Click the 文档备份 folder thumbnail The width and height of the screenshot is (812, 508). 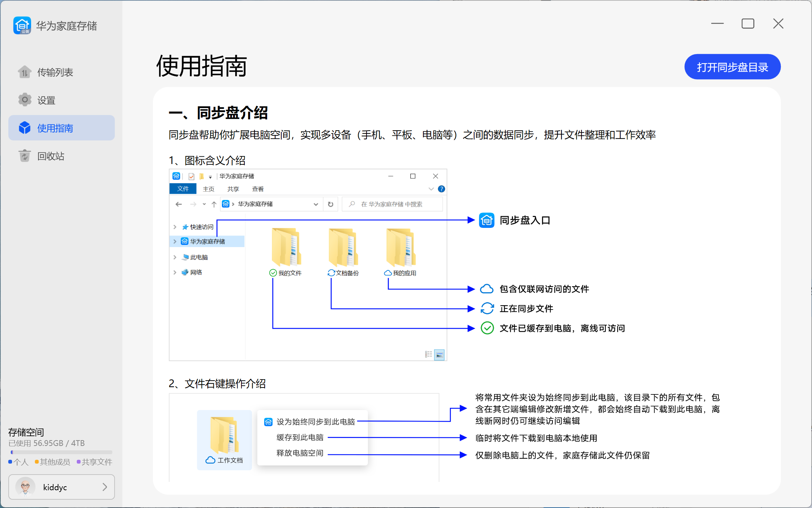coord(343,247)
